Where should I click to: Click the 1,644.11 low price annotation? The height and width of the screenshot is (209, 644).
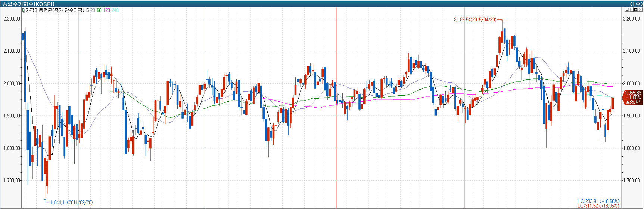71,202
